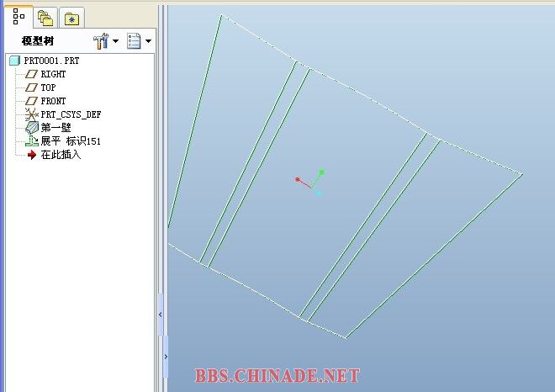This screenshot has width=555, height=392.
Task: Select PRT0001.PRT root node in tree
Action: pyautogui.click(x=50, y=61)
